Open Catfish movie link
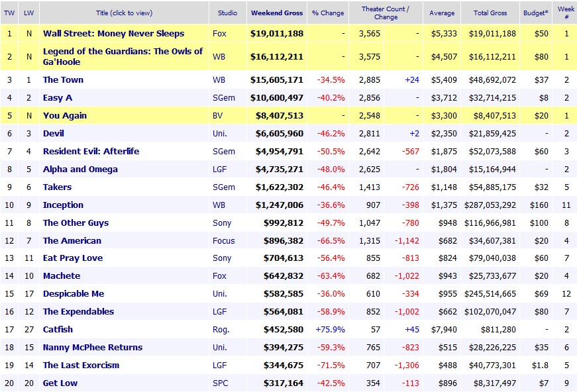Screen dimensions: 577x392 (x=58, y=330)
